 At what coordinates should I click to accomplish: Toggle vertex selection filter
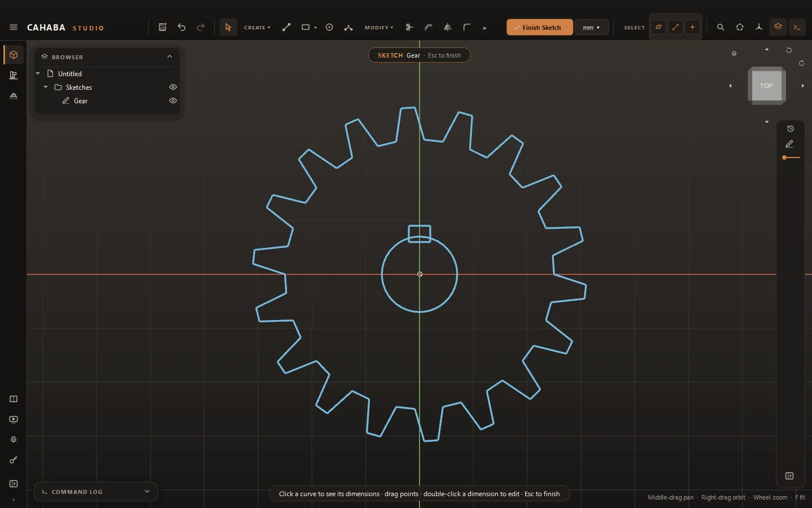point(692,27)
